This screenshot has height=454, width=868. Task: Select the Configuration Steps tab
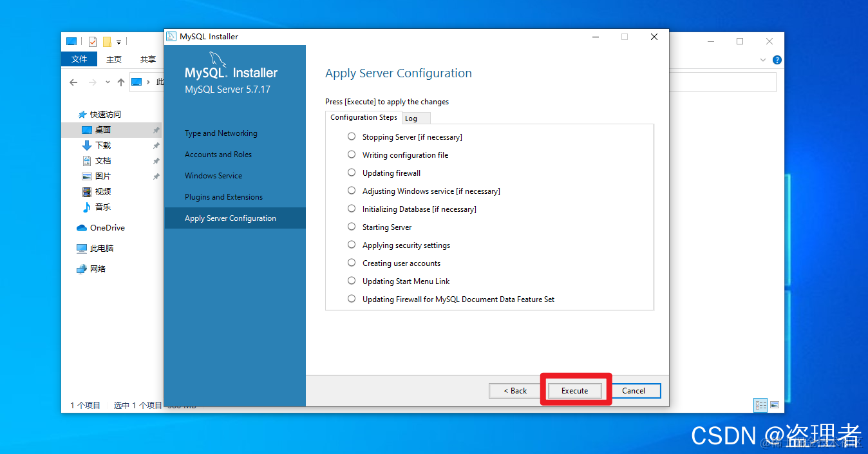tap(364, 117)
